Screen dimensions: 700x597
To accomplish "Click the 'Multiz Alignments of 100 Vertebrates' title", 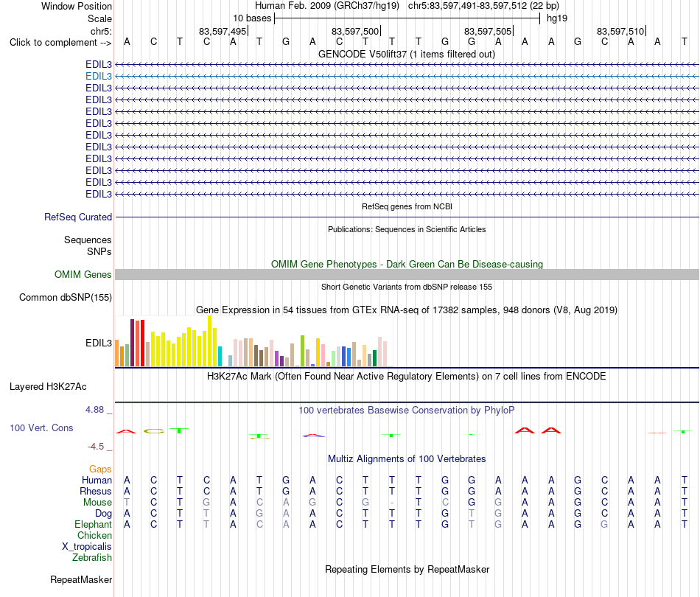I will click(x=407, y=459).
